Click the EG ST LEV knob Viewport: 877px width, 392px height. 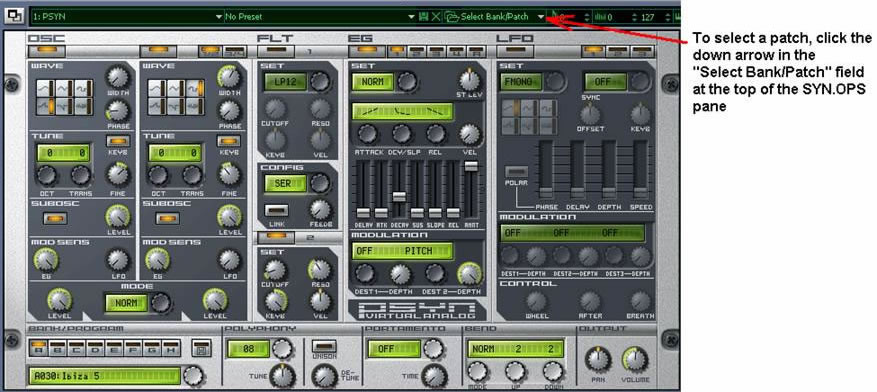pos(469,80)
